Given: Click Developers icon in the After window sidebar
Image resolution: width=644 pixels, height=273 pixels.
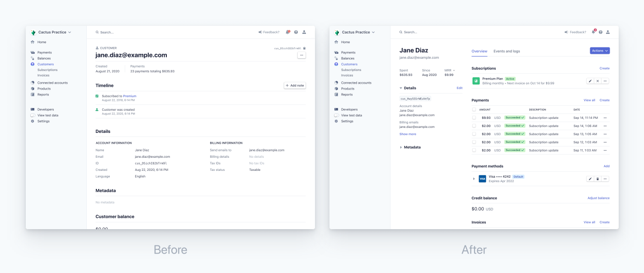Looking at the screenshot, I should 336,109.
